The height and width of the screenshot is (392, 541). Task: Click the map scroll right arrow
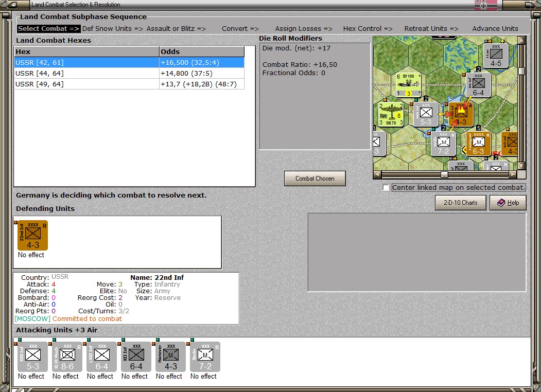click(513, 174)
